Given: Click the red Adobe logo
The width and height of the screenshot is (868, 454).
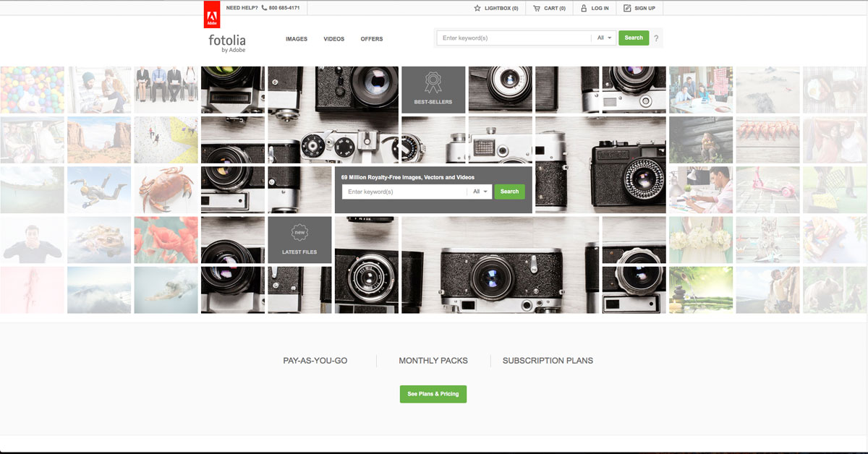Looking at the screenshot, I should 212,14.
